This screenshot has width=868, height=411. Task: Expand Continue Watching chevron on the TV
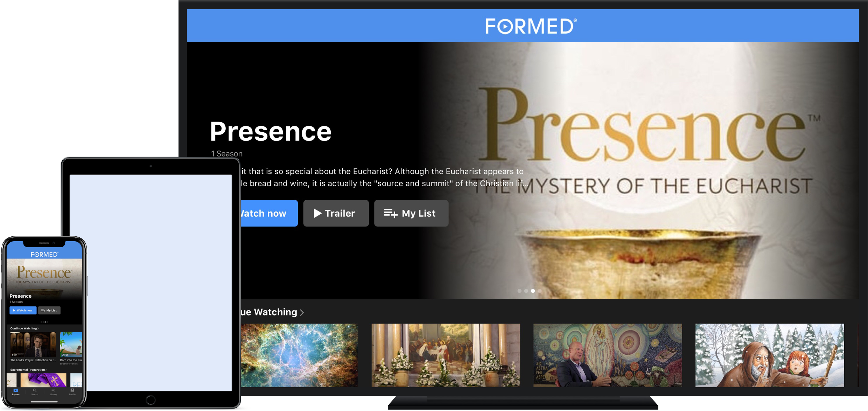302,312
